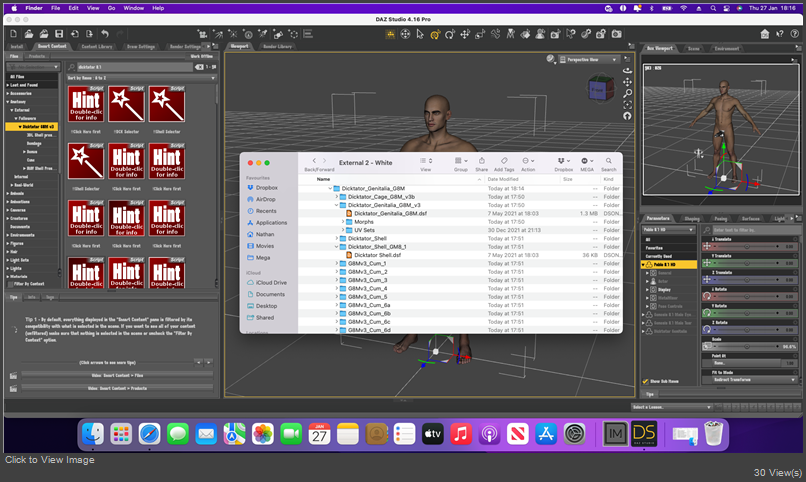Click the viewport draw style sphere icon
The height and width of the screenshot is (482, 806).
[x=551, y=60]
